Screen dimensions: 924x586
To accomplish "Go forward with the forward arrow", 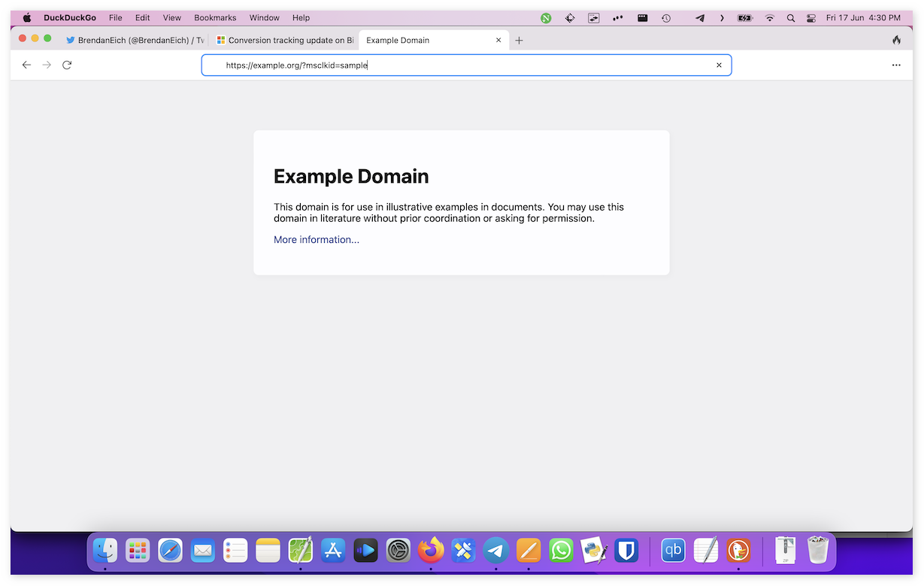I will coord(47,65).
